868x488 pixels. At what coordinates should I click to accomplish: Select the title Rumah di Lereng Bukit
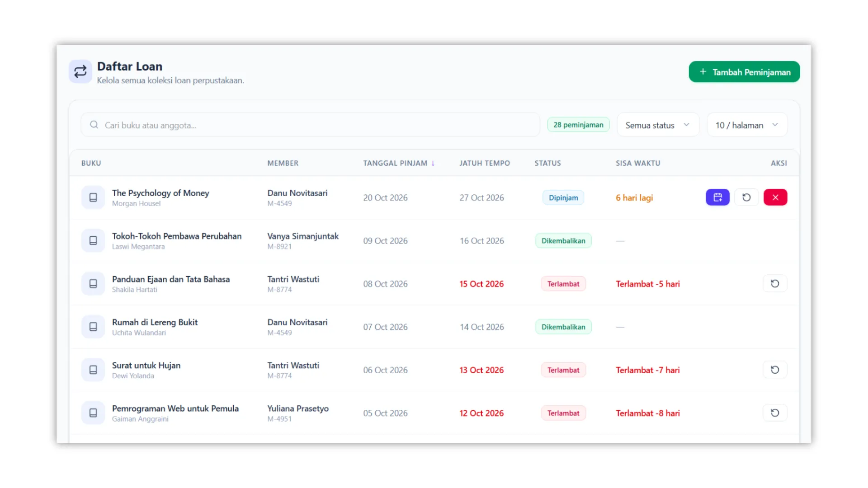click(x=155, y=322)
